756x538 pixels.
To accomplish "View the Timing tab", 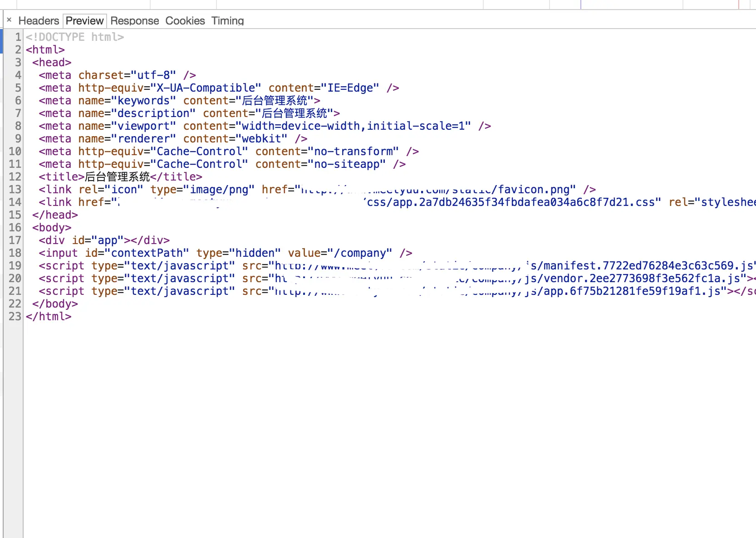I will point(228,21).
